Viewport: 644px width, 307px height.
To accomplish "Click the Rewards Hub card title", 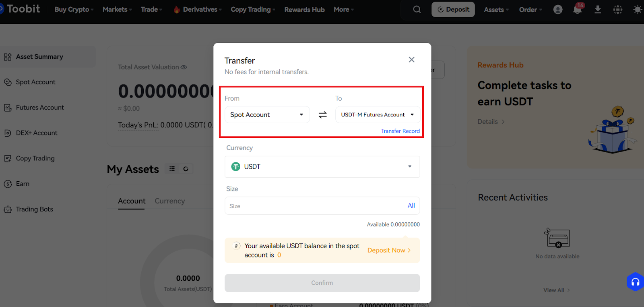I will [x=500, y=65].
